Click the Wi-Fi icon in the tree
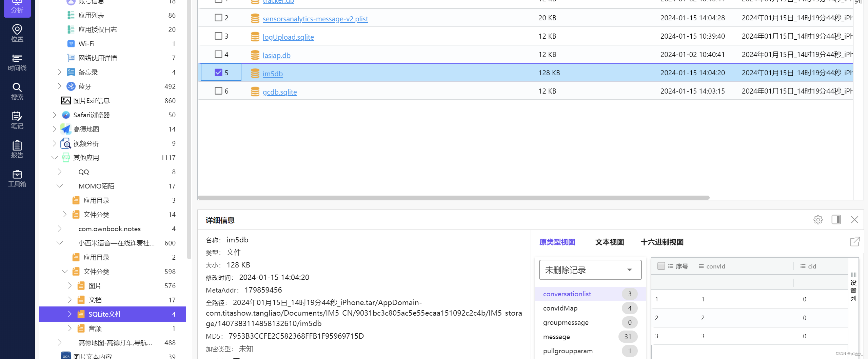Screen dimensions: 868x359 click(71, 44)
